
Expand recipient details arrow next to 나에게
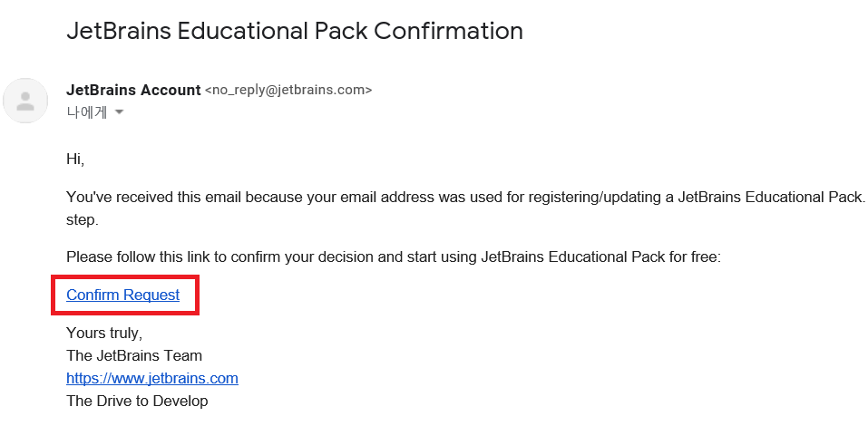[118, 112]
